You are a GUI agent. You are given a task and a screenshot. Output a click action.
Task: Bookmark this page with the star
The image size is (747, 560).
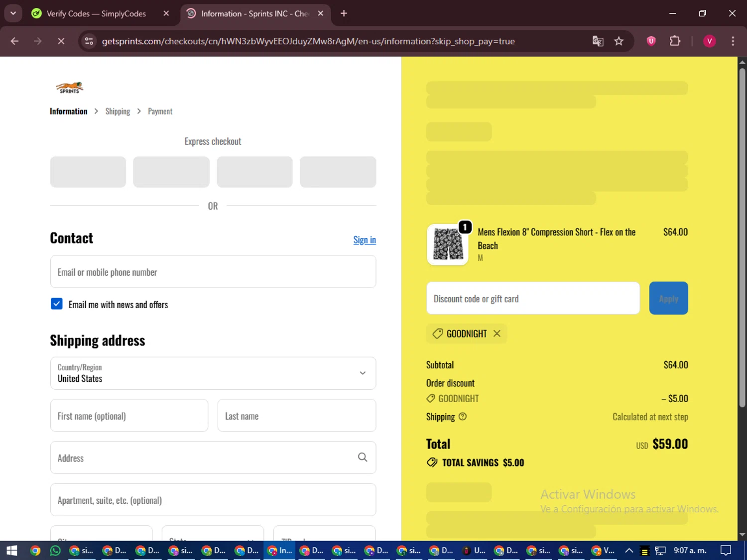coord(619,41)
